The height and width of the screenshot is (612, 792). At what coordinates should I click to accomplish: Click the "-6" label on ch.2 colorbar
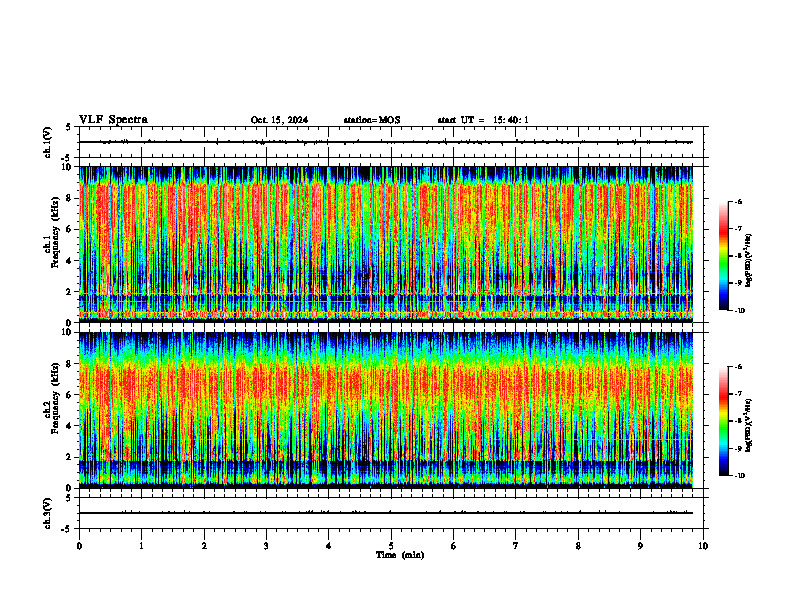[x=738, y=367]
